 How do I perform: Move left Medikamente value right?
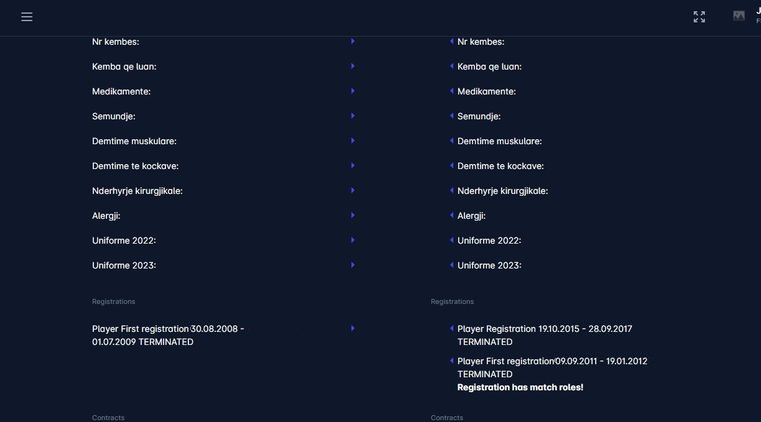point(353,91)
